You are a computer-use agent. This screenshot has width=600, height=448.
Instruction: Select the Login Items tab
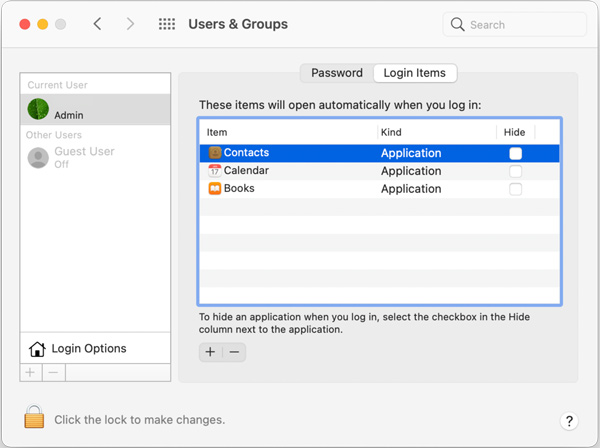[415, 73]
